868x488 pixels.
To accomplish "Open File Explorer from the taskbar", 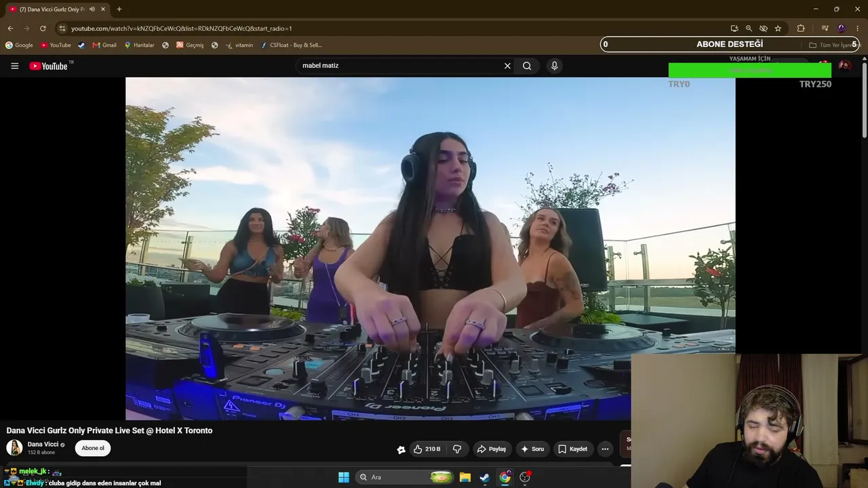I will (x=465, y=477).
